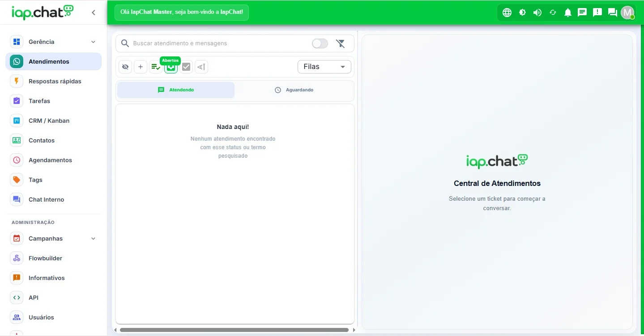Click the horizontal scrollbar's right arrow

coord(354,330)
